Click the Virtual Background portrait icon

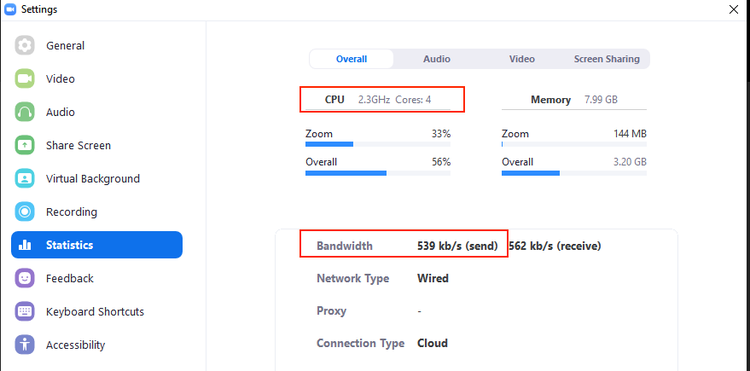(24, 178)
